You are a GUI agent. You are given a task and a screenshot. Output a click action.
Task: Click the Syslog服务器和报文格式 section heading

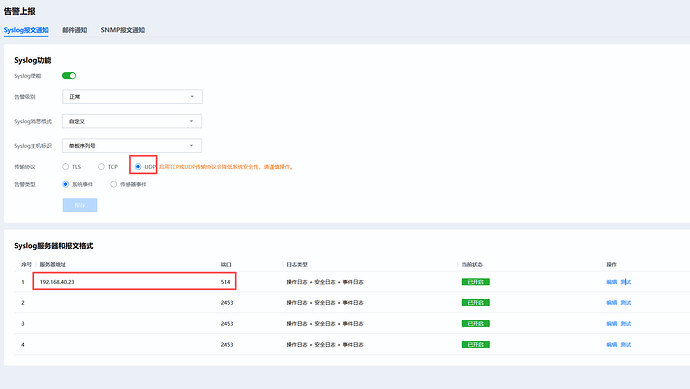coord(54,246)
